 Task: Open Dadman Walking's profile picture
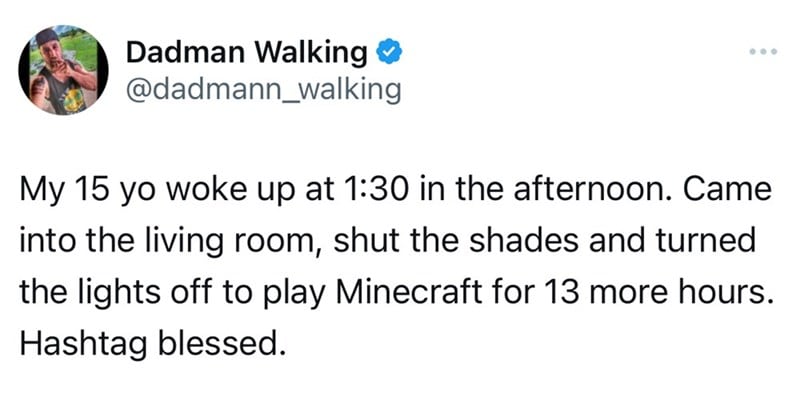click(x=63, y=70)
